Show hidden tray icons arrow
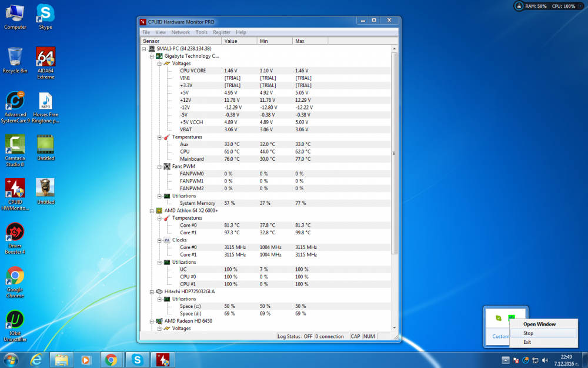 [x=506, y=360]
